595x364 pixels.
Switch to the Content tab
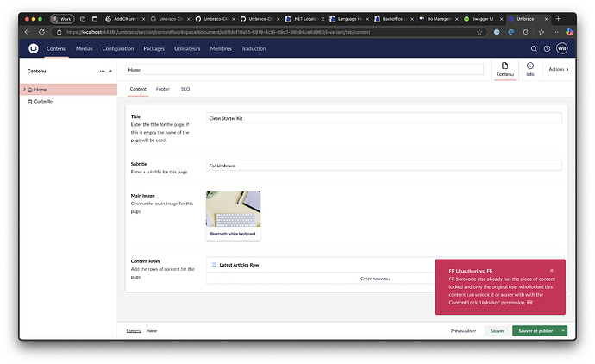click(138, 89)
